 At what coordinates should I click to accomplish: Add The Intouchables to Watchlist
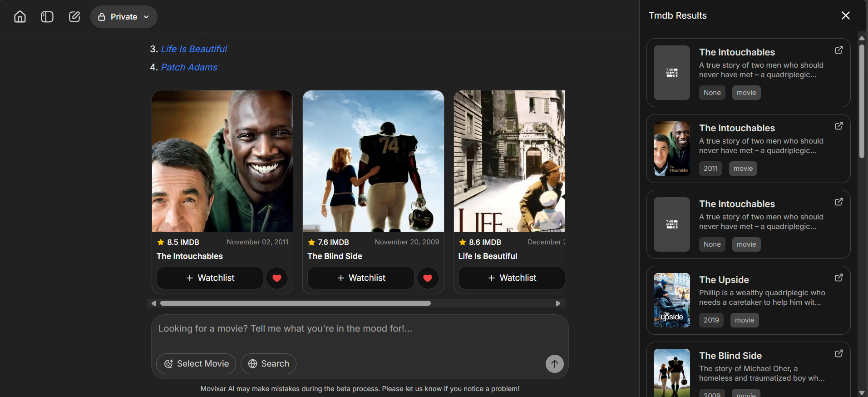(210, 278)
